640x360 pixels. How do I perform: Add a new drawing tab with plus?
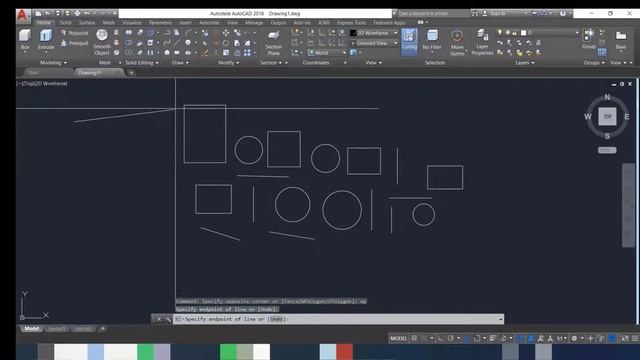pyautogui.click(x=131, y=73)
